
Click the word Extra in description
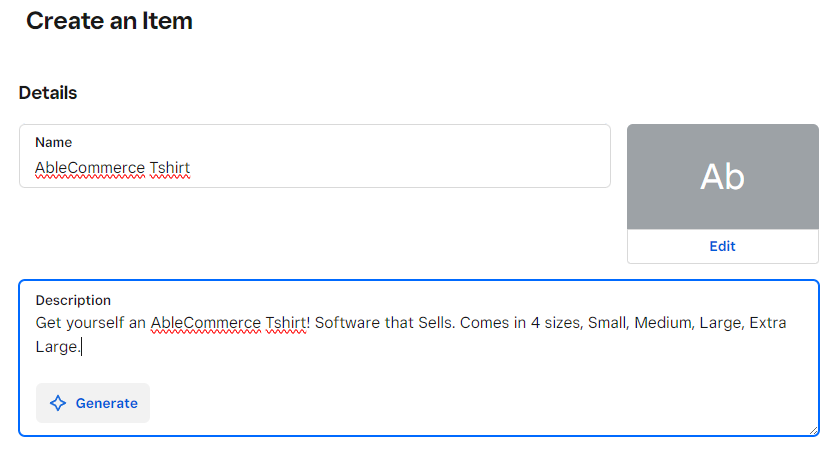tap(768, 323)
